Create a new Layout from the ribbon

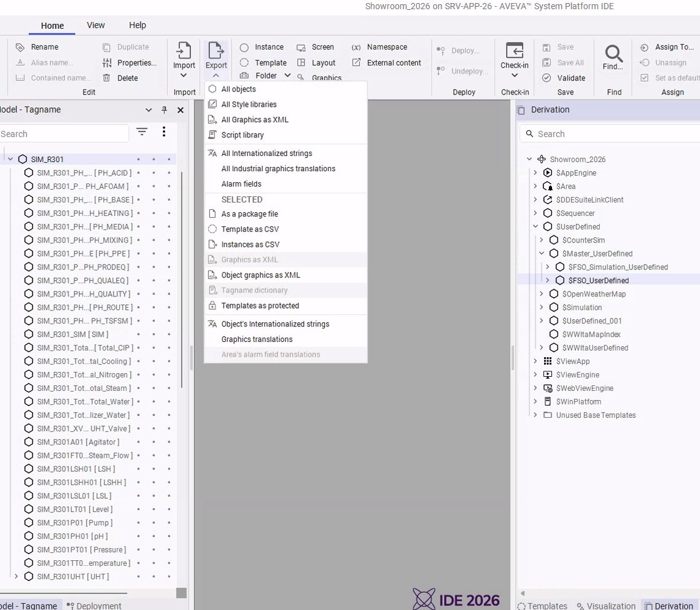(316, 63)
